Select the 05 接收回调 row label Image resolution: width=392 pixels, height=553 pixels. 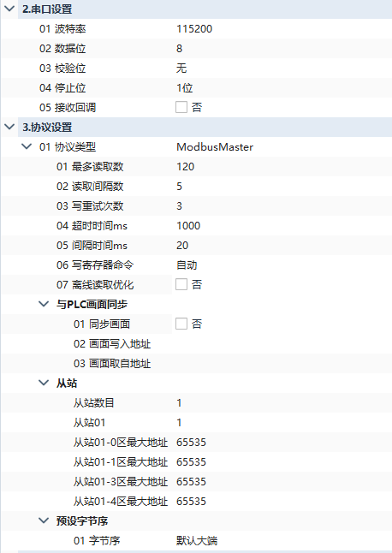(68, 107)
